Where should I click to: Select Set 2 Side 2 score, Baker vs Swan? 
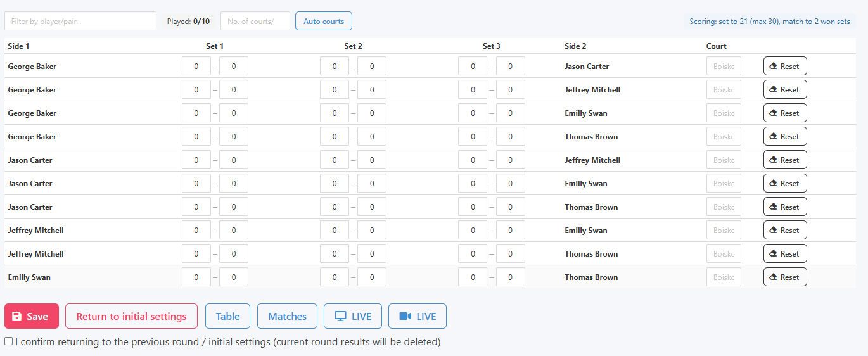tap(372, 113)
